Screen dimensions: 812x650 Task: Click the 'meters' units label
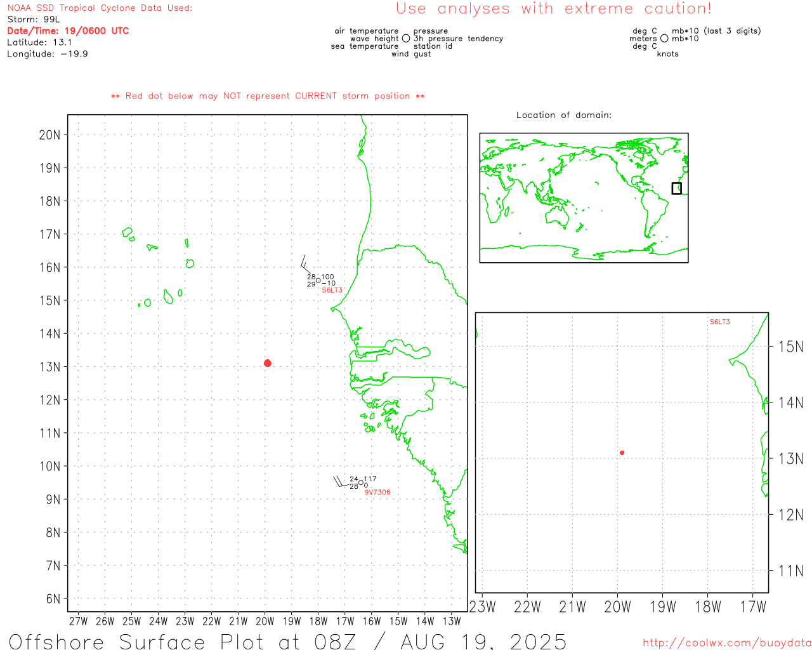pos(643,39)
